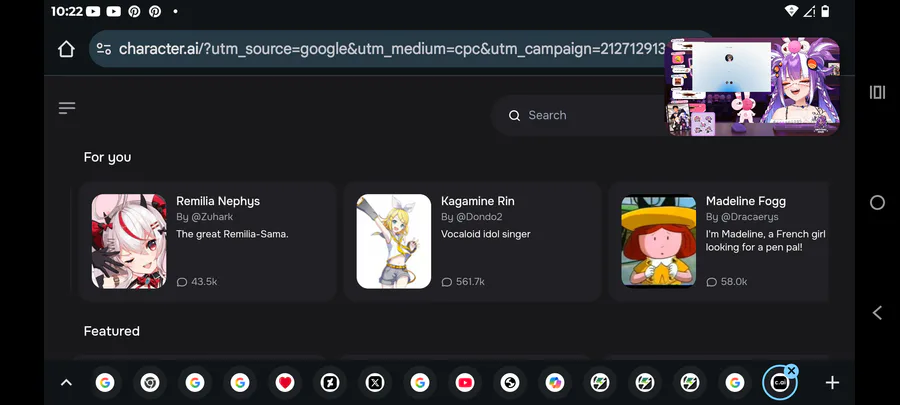This screenshot has height=405, width=900.
Task: Open site info icon in address bar
Action: 104,49
